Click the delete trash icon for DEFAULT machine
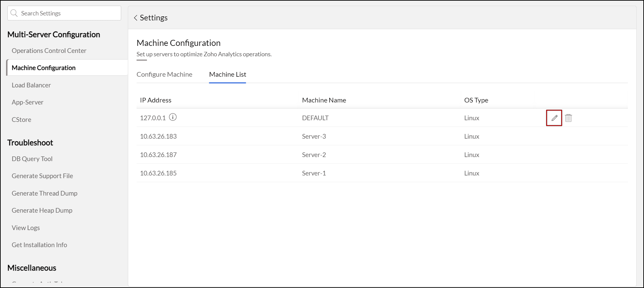The height and width of the screenshot is (288, 644). coord(568,118)
